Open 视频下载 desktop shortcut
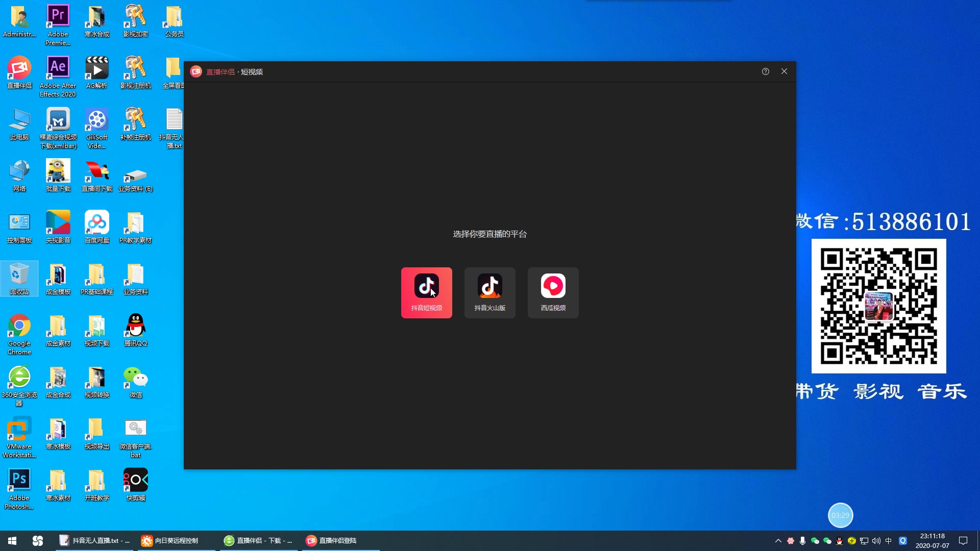The height and width of the screenshot is (551, 980). pos(95,329)
